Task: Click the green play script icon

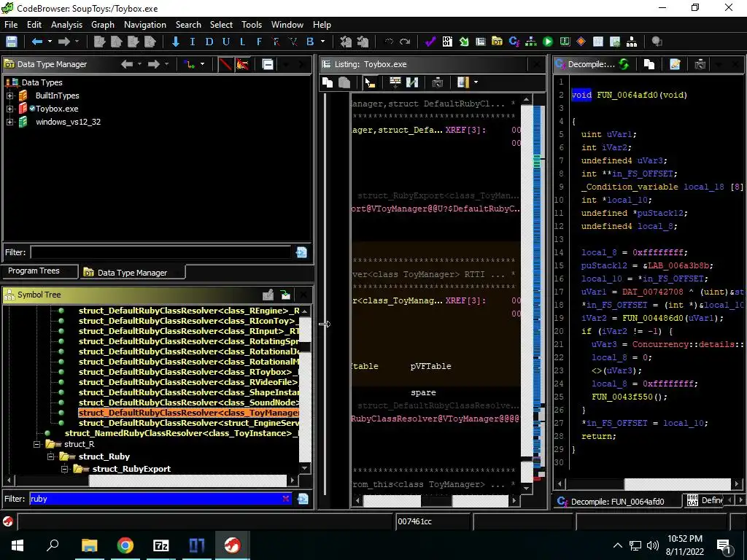Action: [x=548, y=42]
